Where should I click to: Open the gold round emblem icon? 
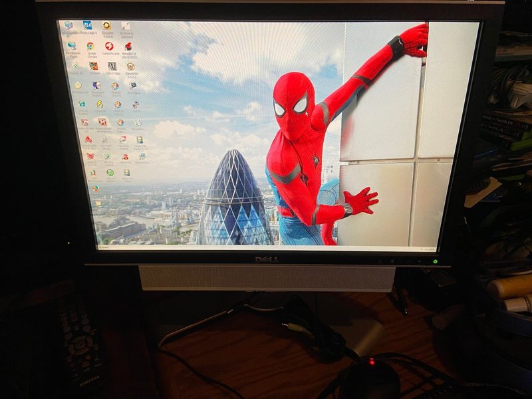[x=130, y=66]
